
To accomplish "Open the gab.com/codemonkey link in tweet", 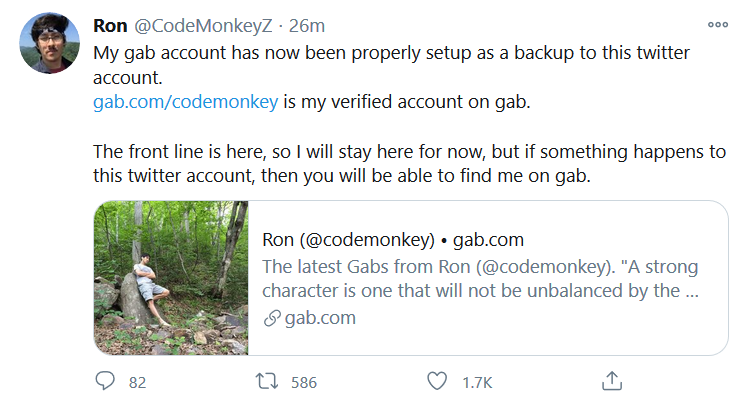I will 186,102.
